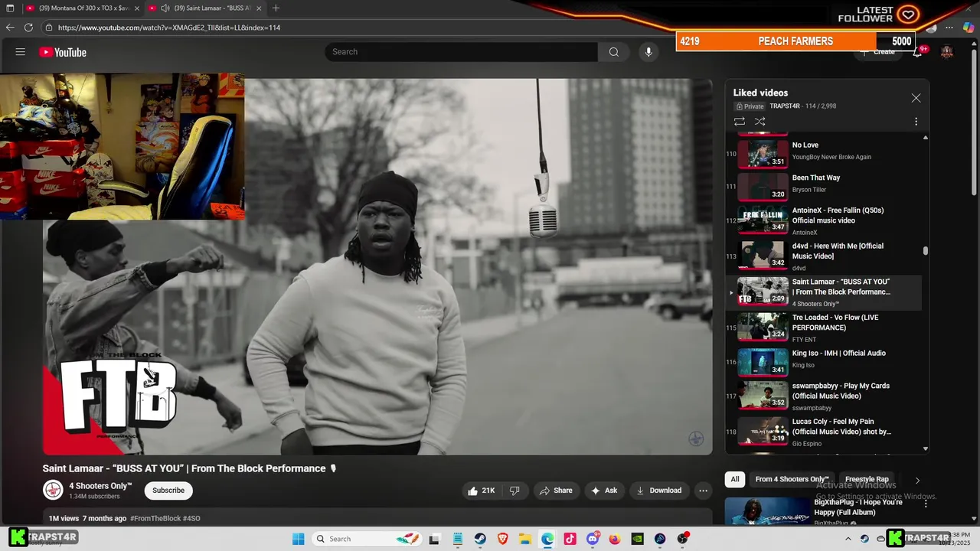Screen dimensions: 980x551
Task: Play sswampbabyy - Play My Cards
Action: coord(823,396)
